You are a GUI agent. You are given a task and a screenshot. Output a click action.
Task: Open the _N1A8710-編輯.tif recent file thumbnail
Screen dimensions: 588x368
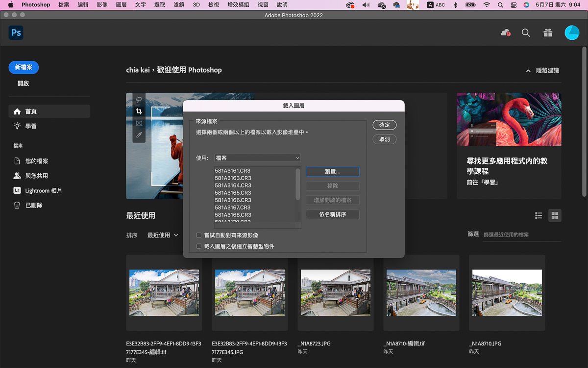(x=421, y=292)
